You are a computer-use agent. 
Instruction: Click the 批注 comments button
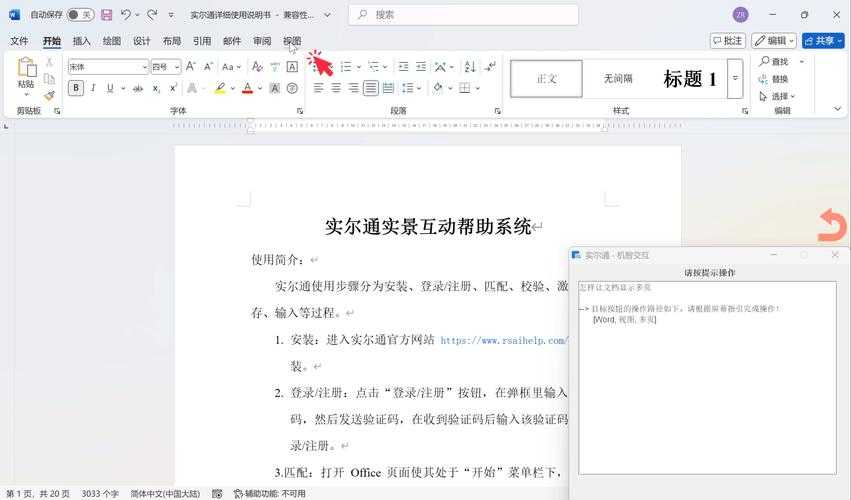tap(728, 41)
